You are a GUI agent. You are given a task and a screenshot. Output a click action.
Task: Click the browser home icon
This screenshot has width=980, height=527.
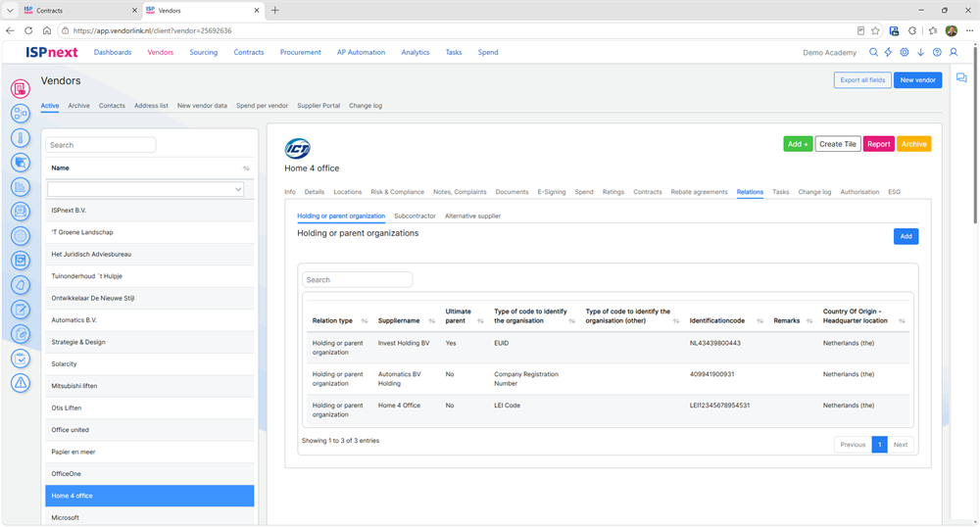47,30
